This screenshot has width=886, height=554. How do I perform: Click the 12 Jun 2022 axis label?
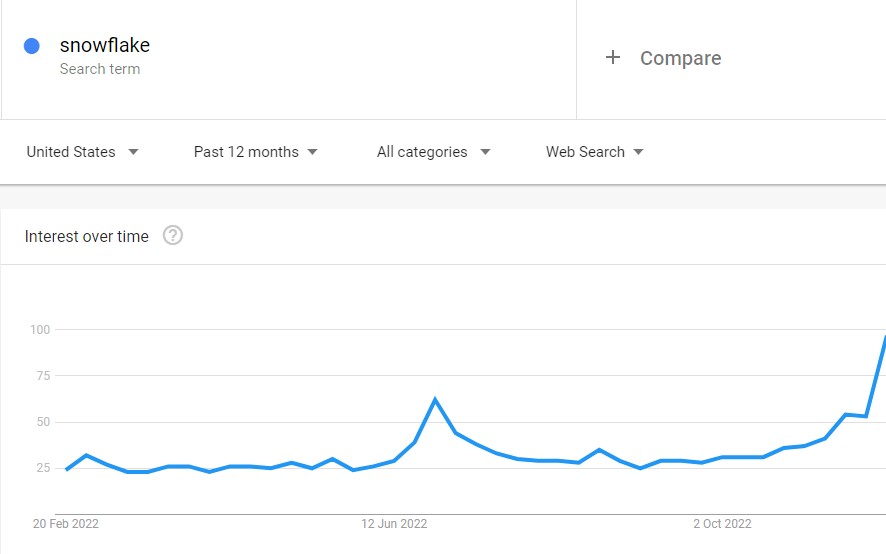(x=394, y=523)
